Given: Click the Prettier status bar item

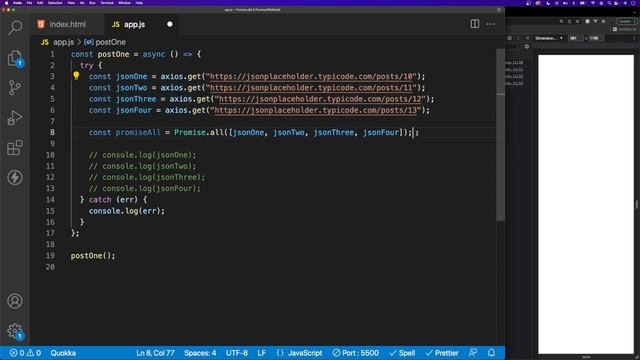Looking at the screenshot, I should [x=442, y=353].
